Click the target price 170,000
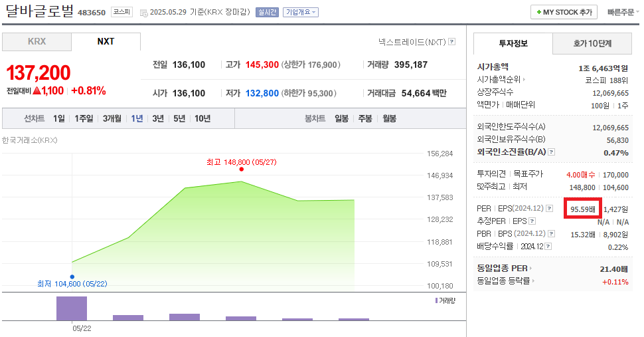Image resolution: width=644 pixels, height=337 pixels. (615, 175)
